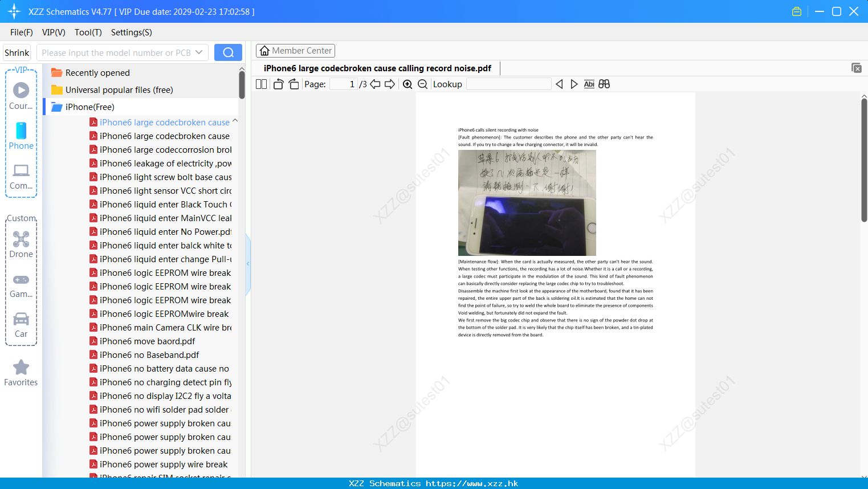Click the model number or PCB search field

tap(122, 52)
